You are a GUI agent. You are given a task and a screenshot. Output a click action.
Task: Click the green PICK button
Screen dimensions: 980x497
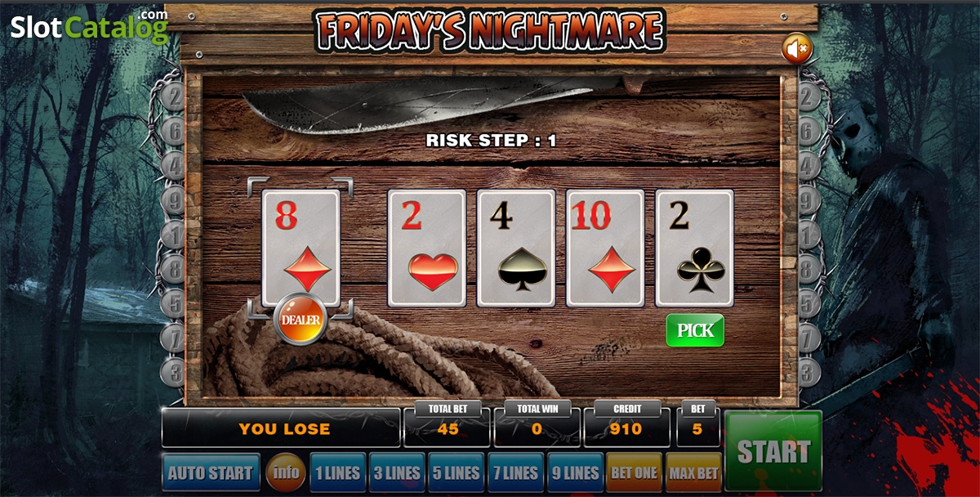(x=695, y=330)
